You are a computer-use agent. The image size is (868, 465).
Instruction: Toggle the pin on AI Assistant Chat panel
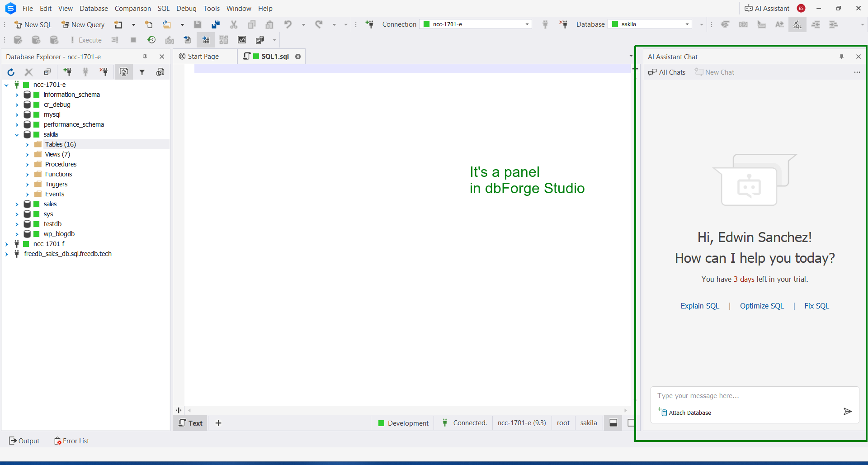(x=841, y=57)
